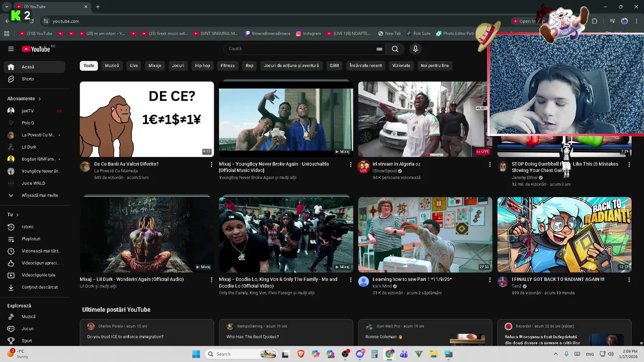Open options menu for De Ce Banii Au Valori Diferite
Image resolution: width=644 pixels, height=362 pixels.
(x=211, y=164)
